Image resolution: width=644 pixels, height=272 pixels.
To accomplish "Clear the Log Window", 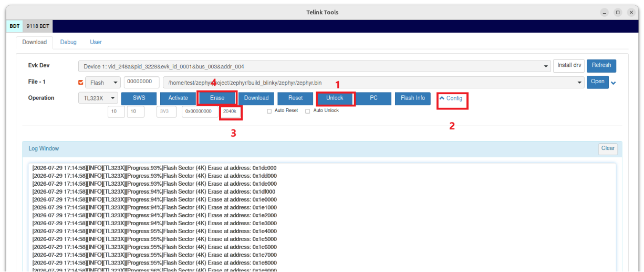I will point(608,149).
